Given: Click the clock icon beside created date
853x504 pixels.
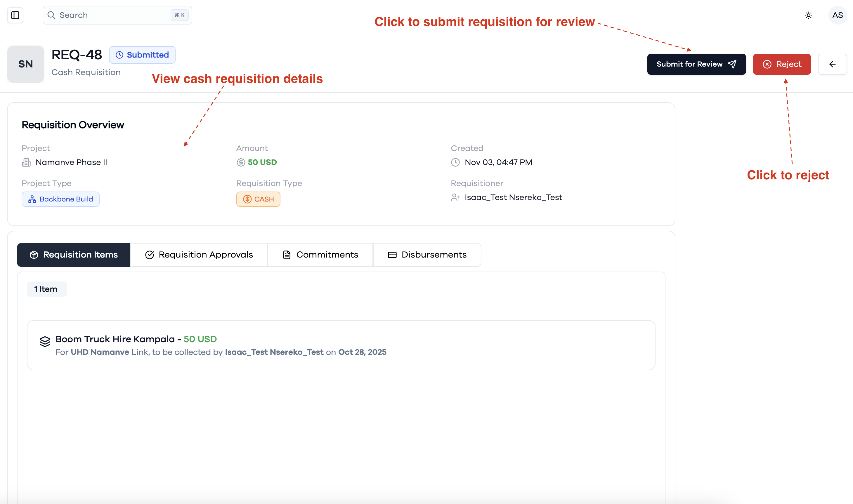Looking at the screenshot, I should (x=455, y=162).
